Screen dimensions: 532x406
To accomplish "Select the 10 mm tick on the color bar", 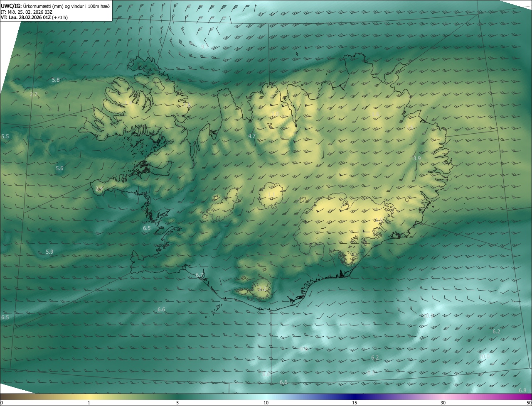I will coord(266,403).
